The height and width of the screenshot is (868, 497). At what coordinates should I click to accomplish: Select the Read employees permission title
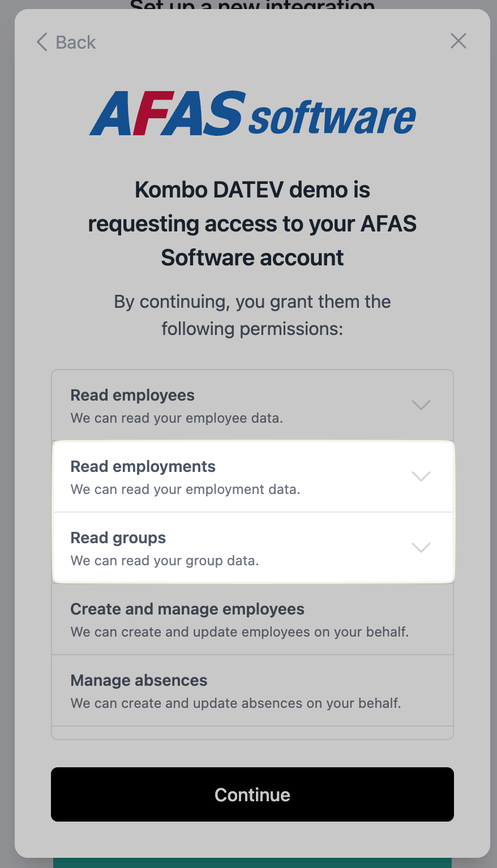tap(132, 395)
